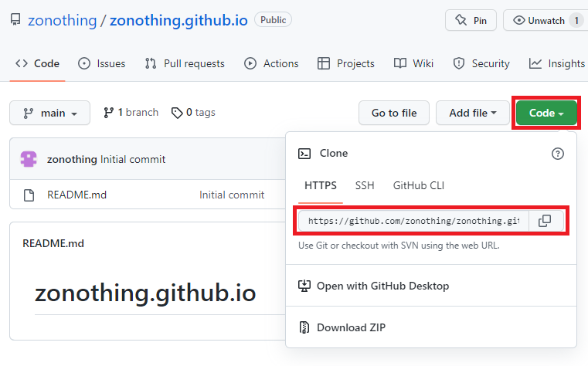The image size is (588, 366).
Task: Open the zonothing.github.io repository link
Action: [178, 20]
